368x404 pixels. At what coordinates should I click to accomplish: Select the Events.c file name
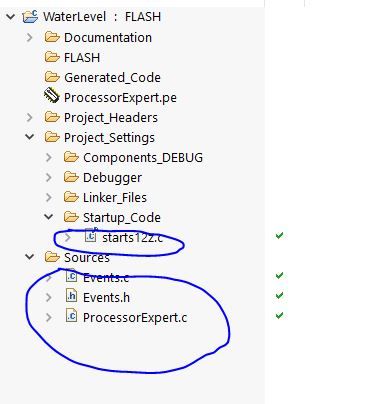click(x=106, y=278)
